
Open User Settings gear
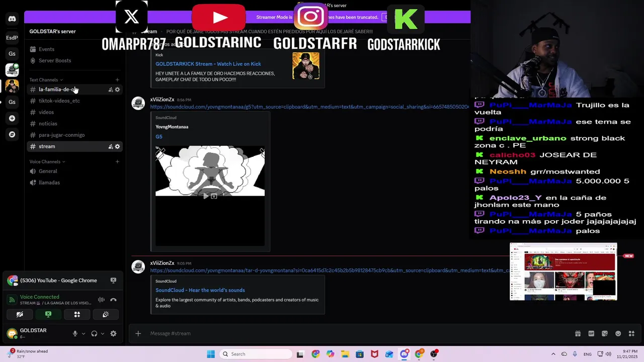pos(113,333)
